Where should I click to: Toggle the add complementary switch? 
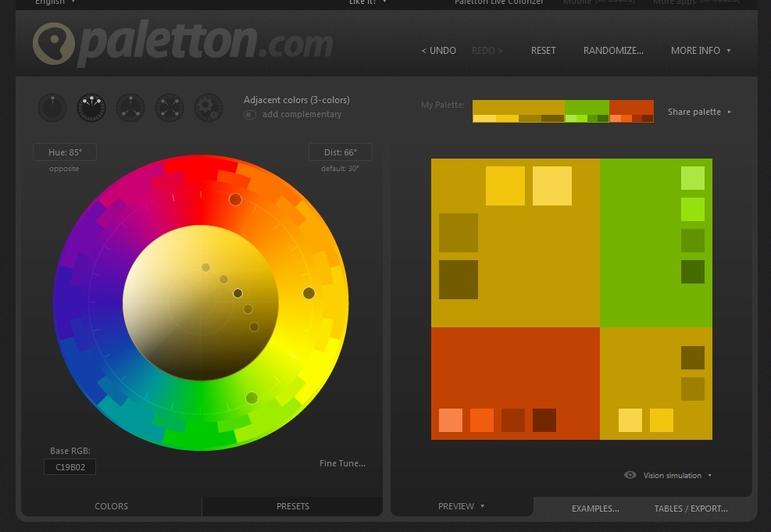pyautogui.click(x=250, y=115)
